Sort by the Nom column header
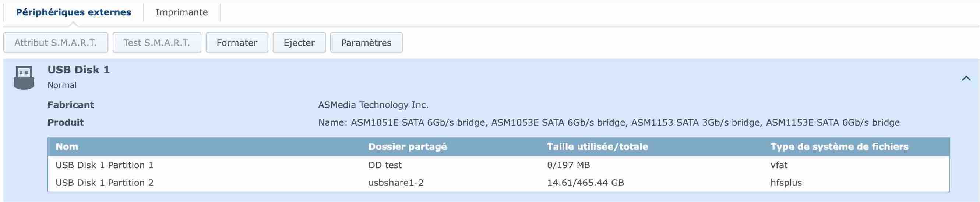Image resolution: width=980 pixels, height=202 pixels. tap(67, 147)
